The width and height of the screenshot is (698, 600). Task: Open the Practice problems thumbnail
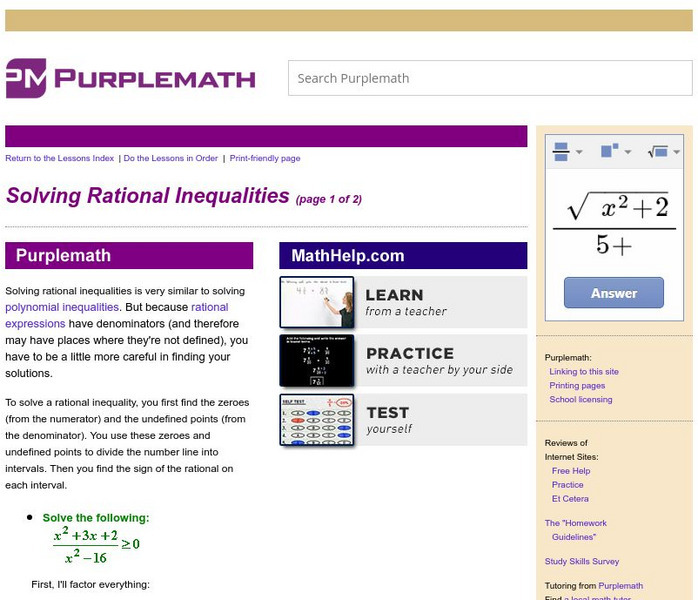(x=317, y=361)
